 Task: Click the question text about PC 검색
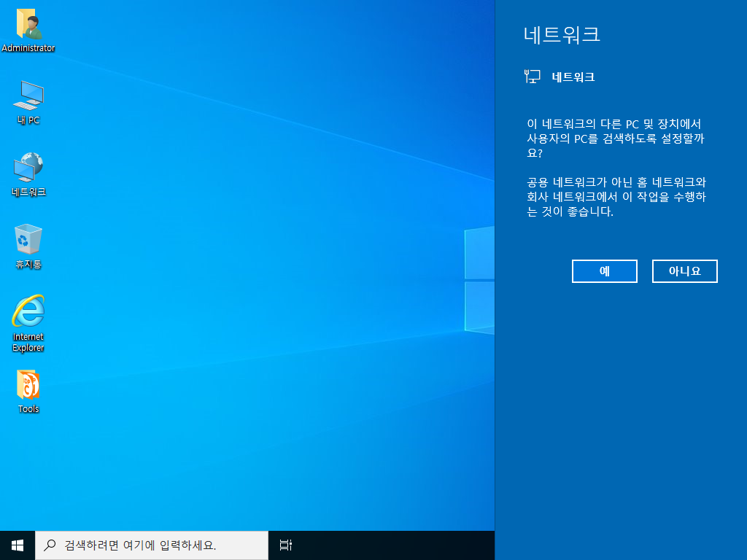click(616, 139)
